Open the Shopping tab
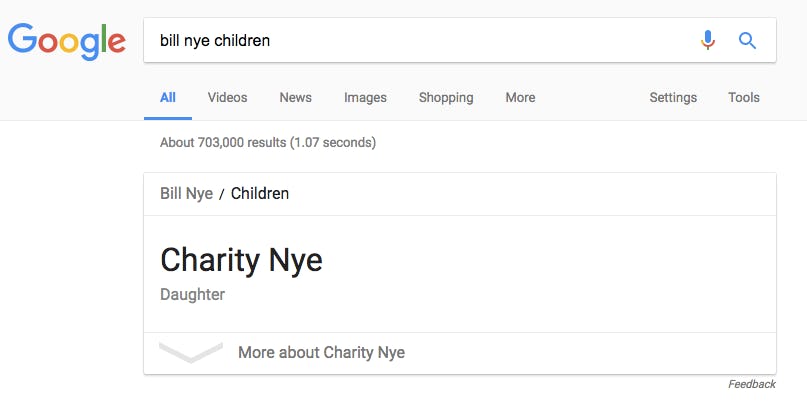The image size is (807, 405). [446, 98]
